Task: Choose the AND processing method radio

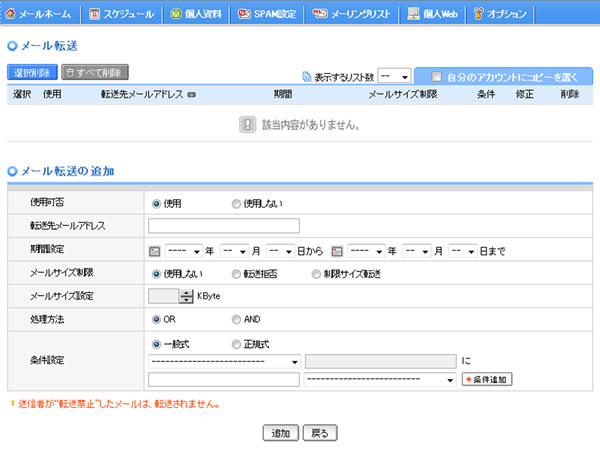Action: (x=236, y=319)
